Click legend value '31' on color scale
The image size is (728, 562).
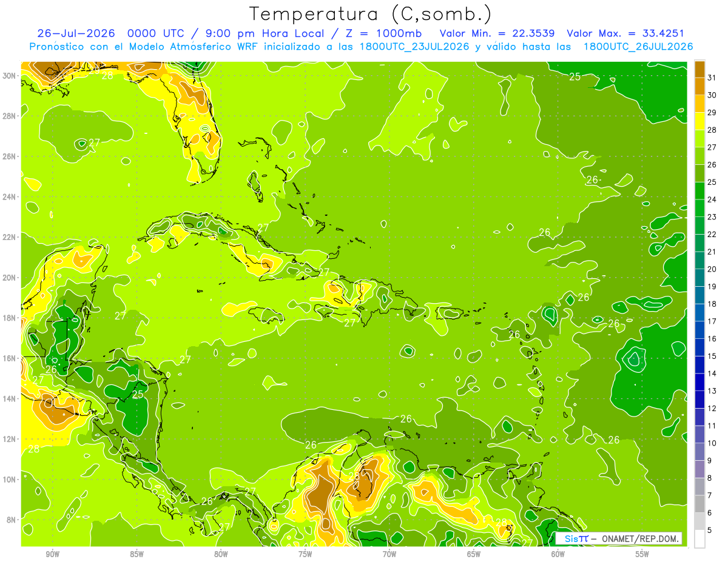(x=712, y=77)
